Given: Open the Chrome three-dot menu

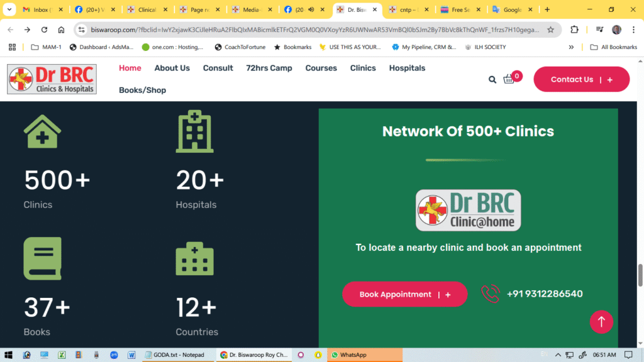Looking at the screenshot, I should pyautogui.click(x=634, y=30).
